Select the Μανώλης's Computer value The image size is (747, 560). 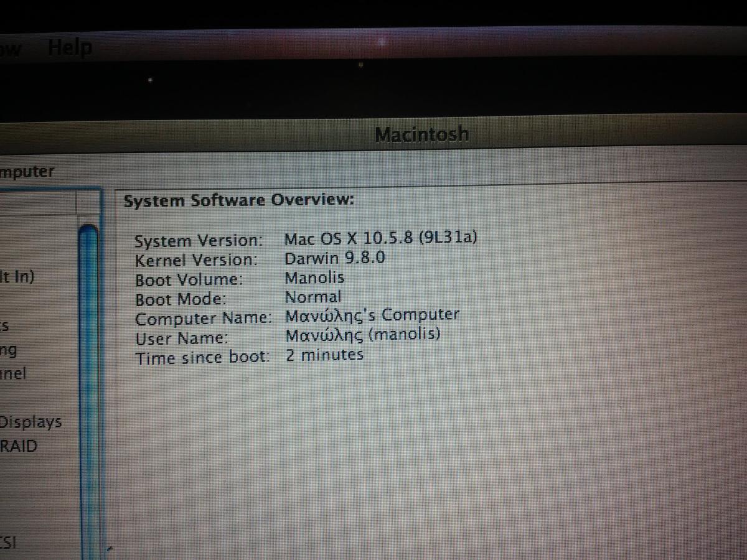(x=372, y=315)
